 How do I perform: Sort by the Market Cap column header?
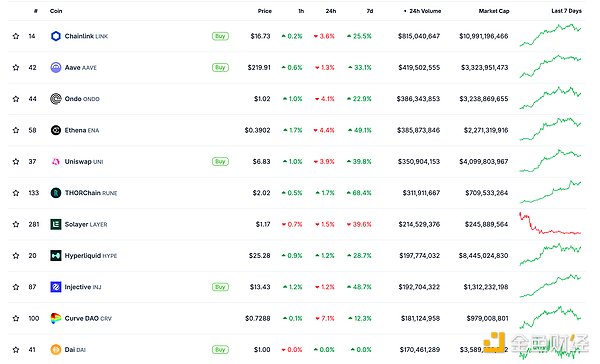[494, 11]
